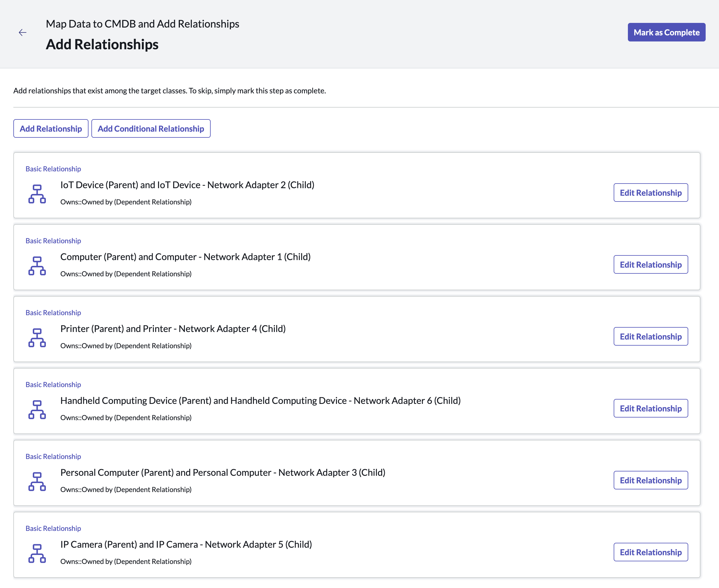Screen dimensions: 719x588
Task: Edit the IoT Device Network Adapter 2 relationship
Action: click(650, 193)
